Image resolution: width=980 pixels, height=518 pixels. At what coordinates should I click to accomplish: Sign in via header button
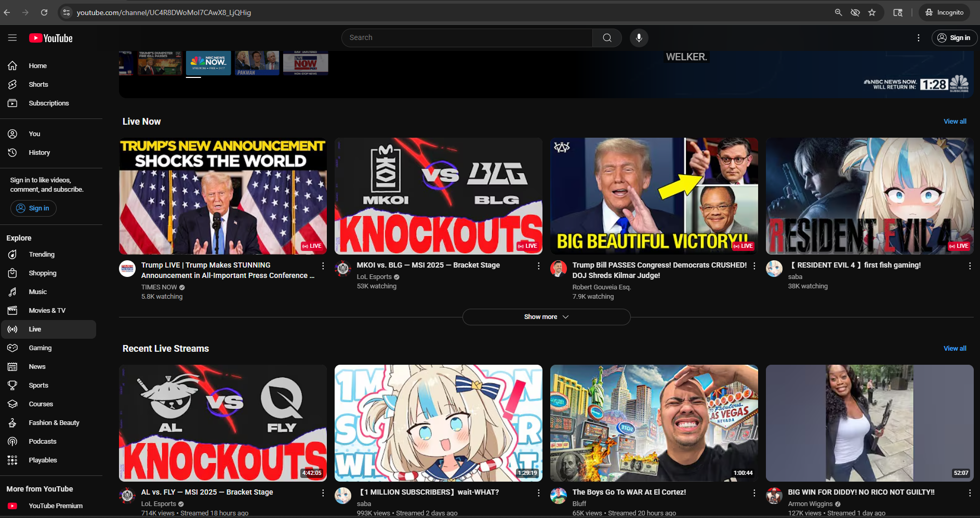tap(954, 38)
